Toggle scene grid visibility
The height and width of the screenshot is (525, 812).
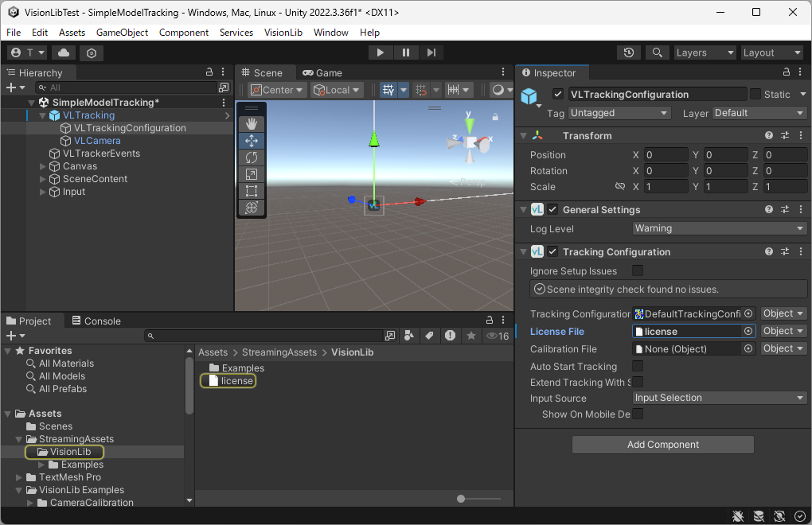click(389, 90)
